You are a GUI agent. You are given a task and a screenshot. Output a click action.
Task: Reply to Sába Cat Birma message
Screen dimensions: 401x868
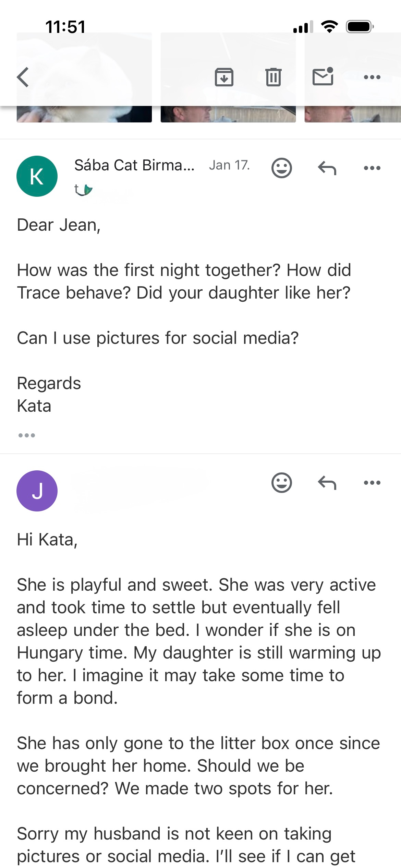327,168
